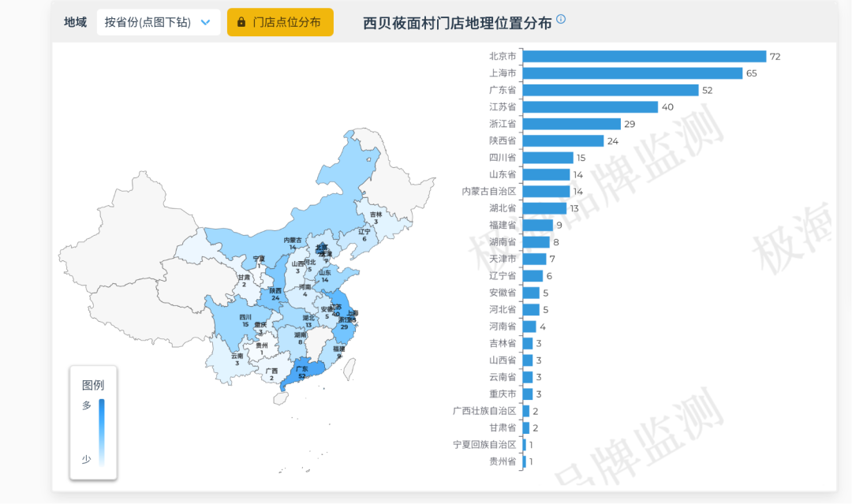Select 山东 province on the map

pos(324,276)
